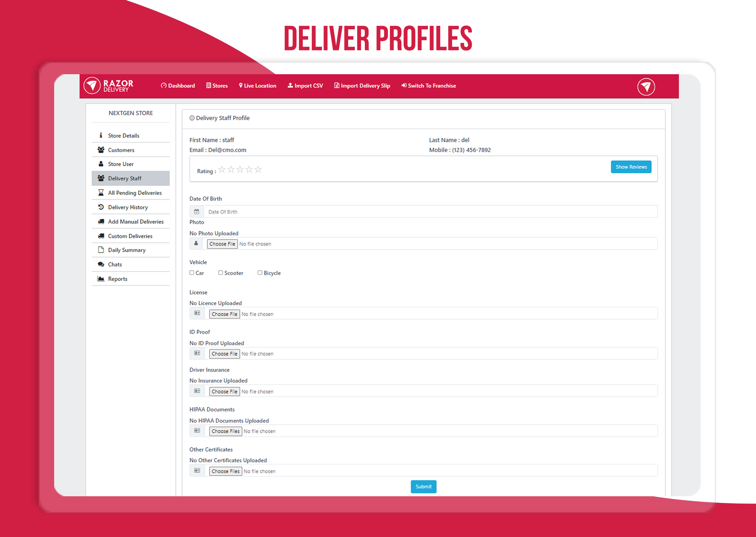
Task: Click the calendar icon beside Date Of Birth
Action: click(197, 212)
